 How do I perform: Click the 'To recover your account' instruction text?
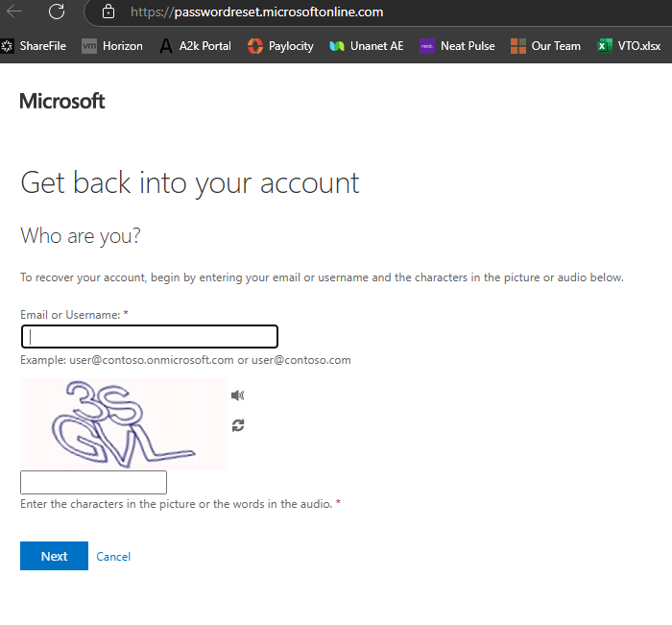pyautogui.click(x=322, y=277)
